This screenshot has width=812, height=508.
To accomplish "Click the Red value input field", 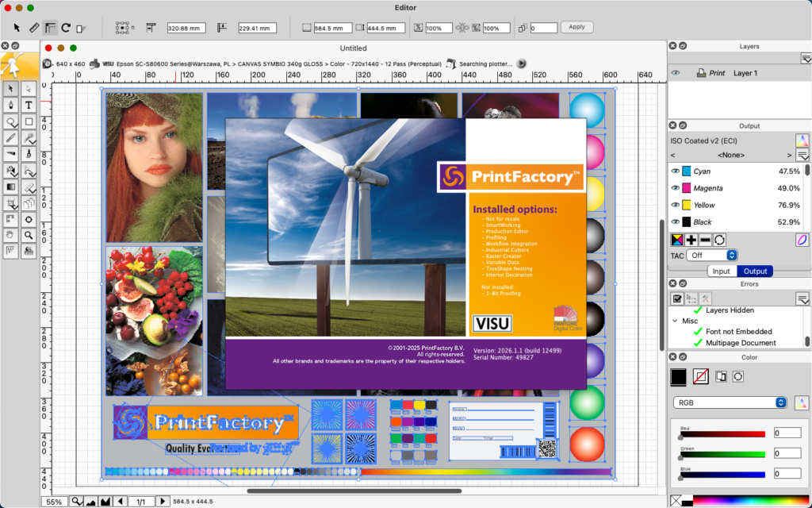I will point(787,433).
